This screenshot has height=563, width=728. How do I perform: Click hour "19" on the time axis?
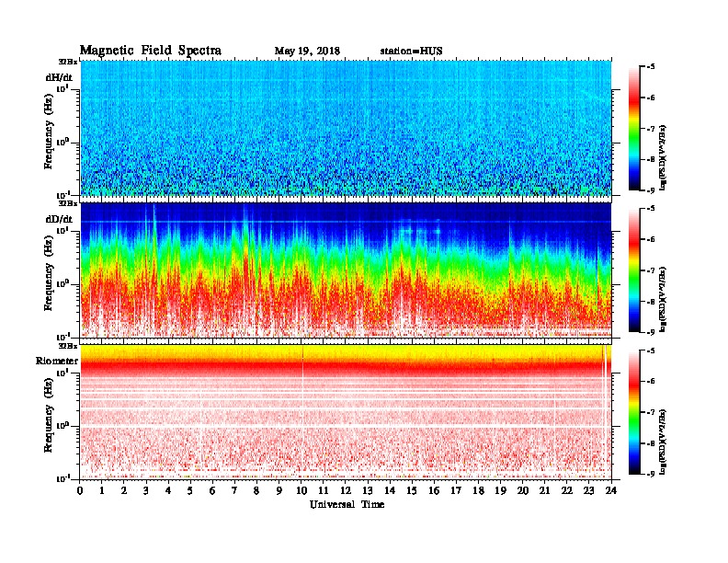(500, 490)
